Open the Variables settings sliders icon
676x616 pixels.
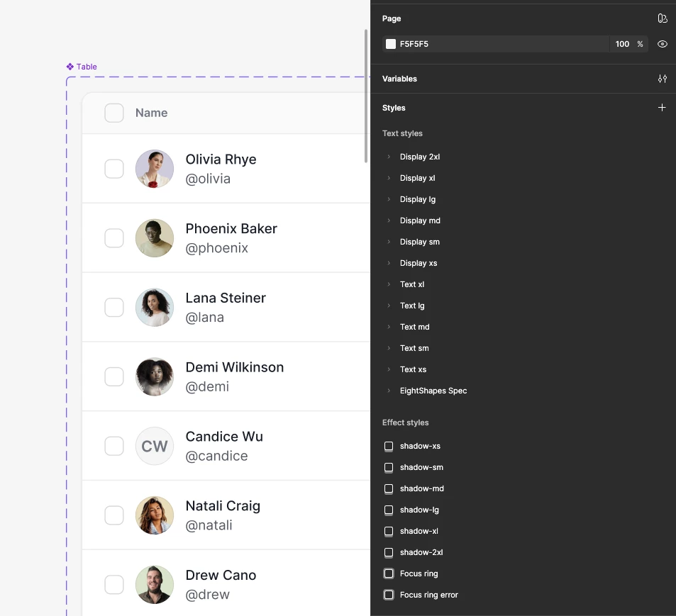(663, 79)
